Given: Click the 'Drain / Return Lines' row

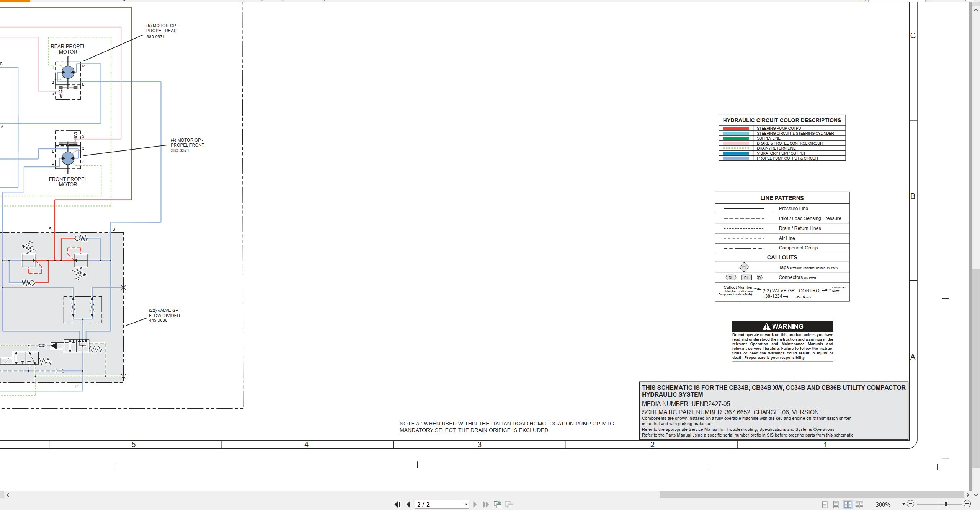Looking at the screenshot, I should click(x=782, y=228).
